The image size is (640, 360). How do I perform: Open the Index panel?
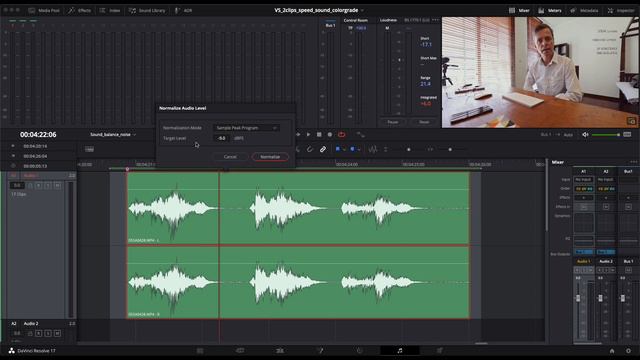pos(110,10)
